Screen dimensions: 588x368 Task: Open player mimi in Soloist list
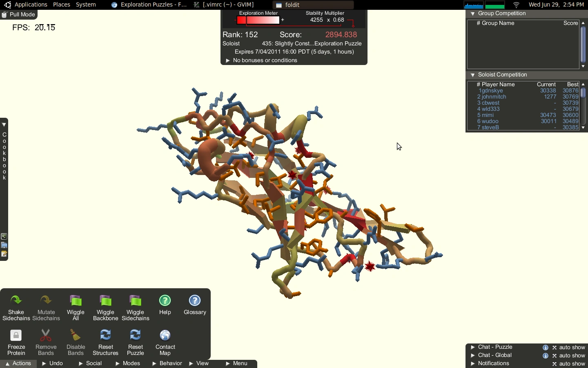click(488, 115)
